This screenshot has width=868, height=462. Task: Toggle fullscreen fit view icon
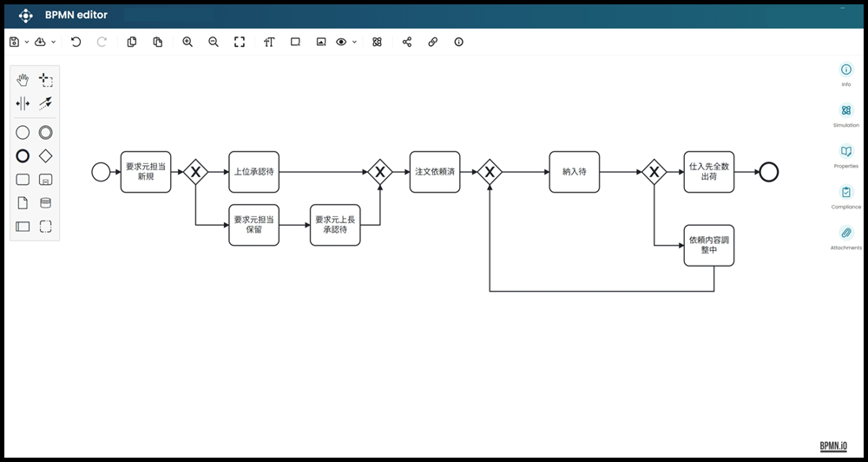coord(240,42)
